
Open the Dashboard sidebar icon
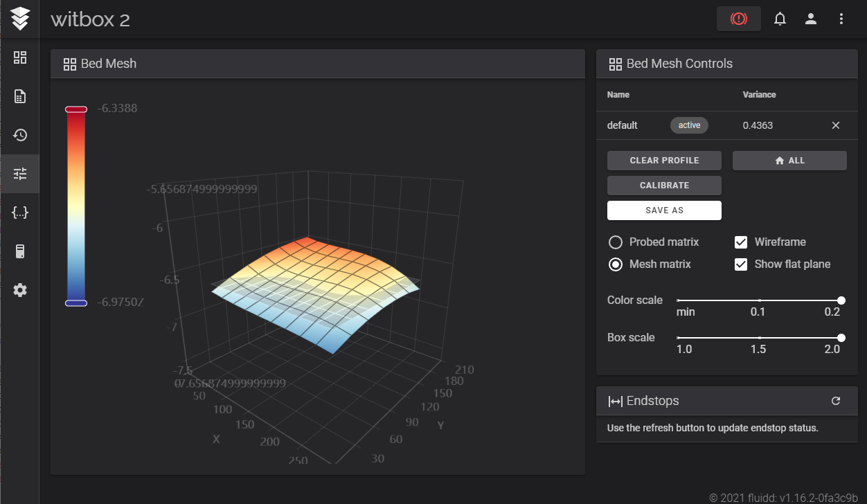[20, 57]
